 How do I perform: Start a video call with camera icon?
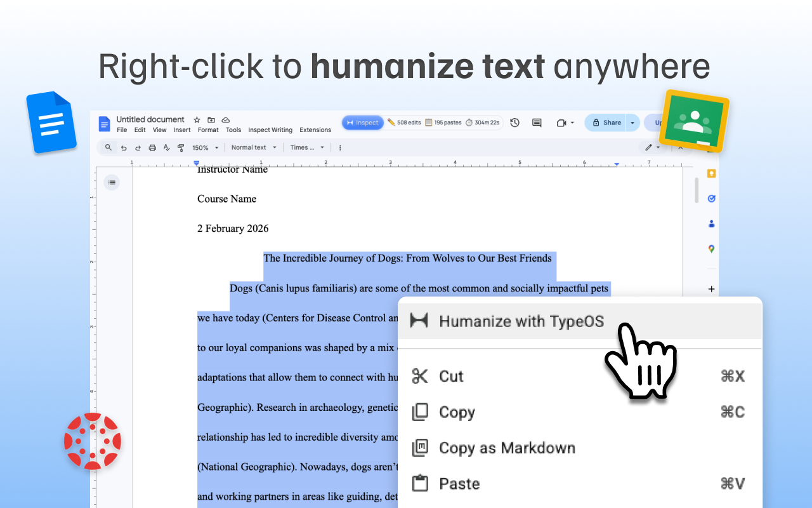[x=561, y=123]
